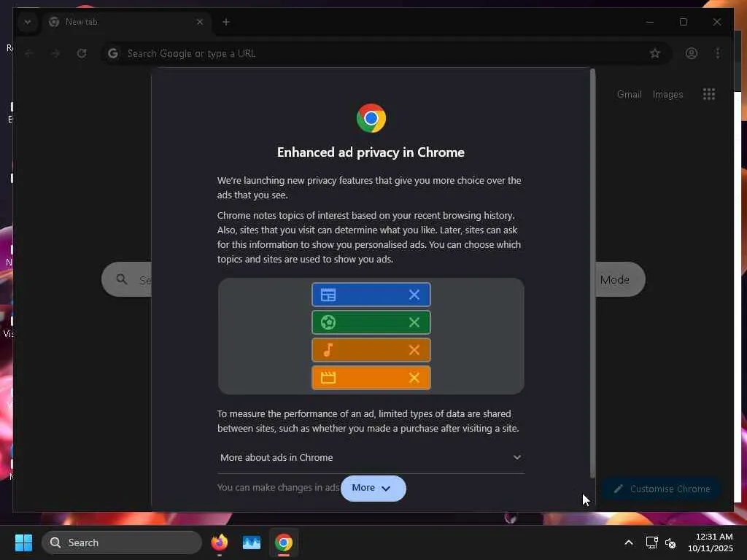Click the Customise Chrome button
Viewport: 747px width, 560px height.
(662, 489)
